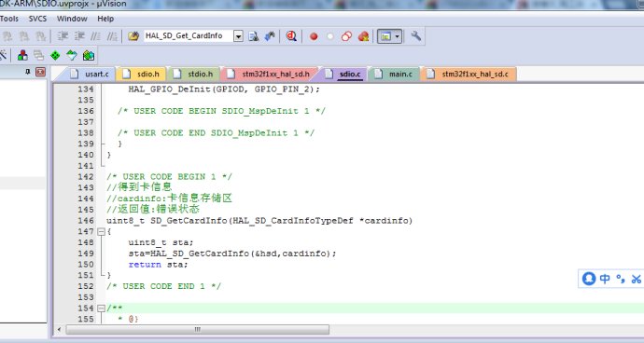This screenshot has height=343, width=644.
Task: Open the window layout dropdown arrow
Action: tap(398, 36)
